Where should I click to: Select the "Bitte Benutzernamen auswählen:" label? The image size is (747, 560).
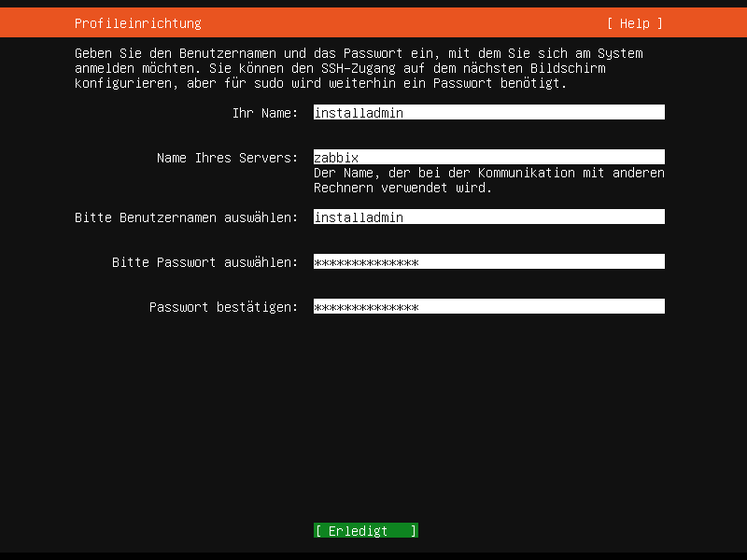(186, 217)
